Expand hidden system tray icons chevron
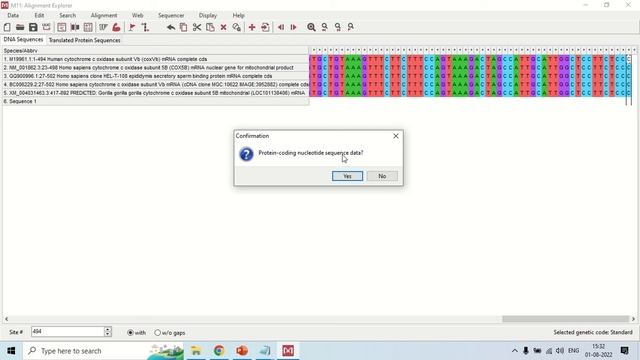640x360 pixels. point(514,351)
